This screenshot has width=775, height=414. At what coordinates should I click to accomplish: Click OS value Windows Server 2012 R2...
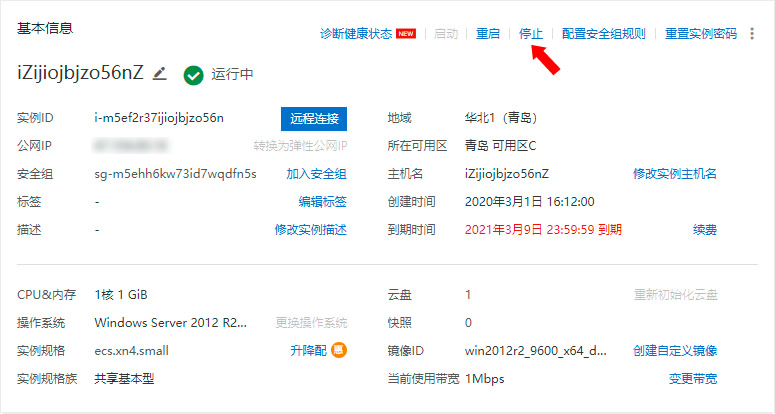pos(171,323)
